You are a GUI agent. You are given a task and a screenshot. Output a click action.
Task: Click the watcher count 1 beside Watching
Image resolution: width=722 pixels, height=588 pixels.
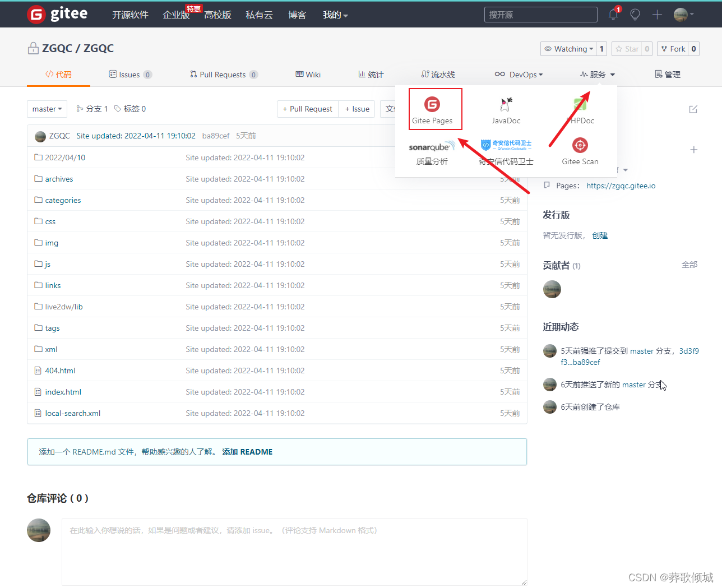(x=601, y=49)
